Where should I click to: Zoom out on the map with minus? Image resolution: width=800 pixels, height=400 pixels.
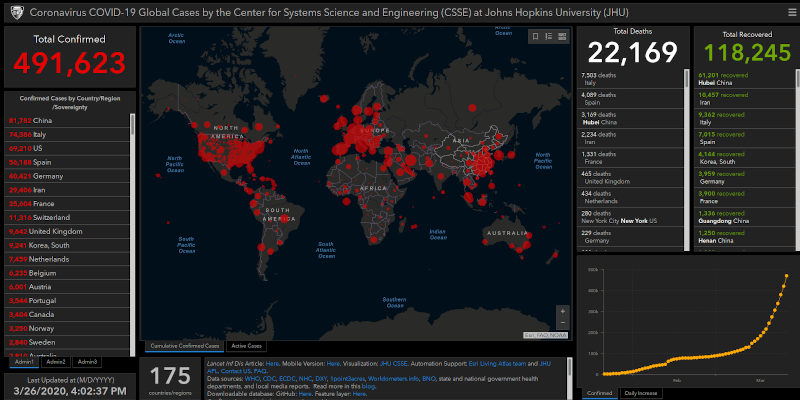tap(563, 323)
